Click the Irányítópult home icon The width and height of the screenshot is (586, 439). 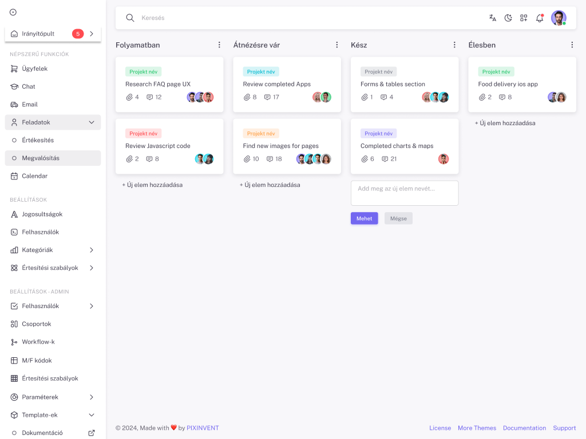[x=14, y=34]
